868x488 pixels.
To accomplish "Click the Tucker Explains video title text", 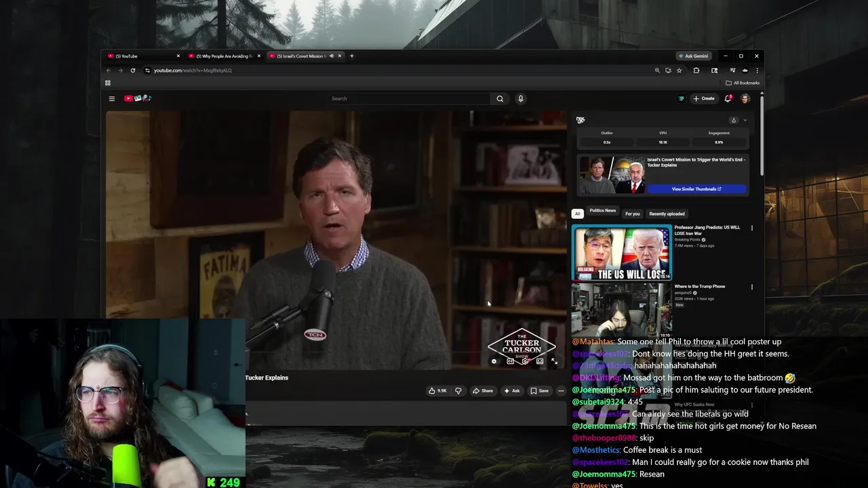I will tap(267, 378).
